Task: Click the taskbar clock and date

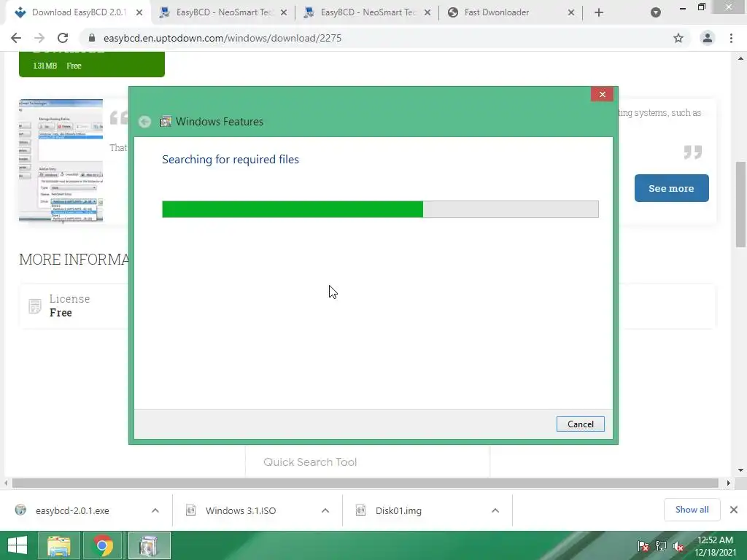Action: point(715,546)
